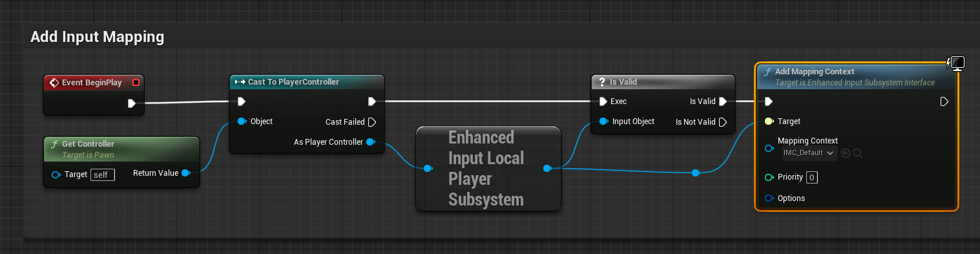Viewport: 980px width, 254px height.
Task: Select the Get Controller node header
Action: 121,148
